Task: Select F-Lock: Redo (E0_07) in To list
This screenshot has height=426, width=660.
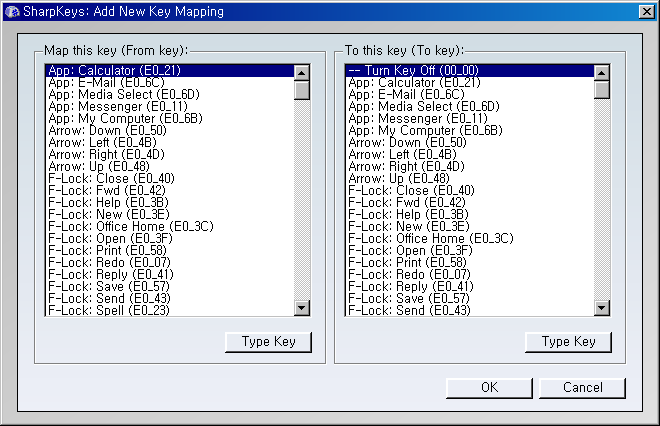Action: click(x=469, y=274)
